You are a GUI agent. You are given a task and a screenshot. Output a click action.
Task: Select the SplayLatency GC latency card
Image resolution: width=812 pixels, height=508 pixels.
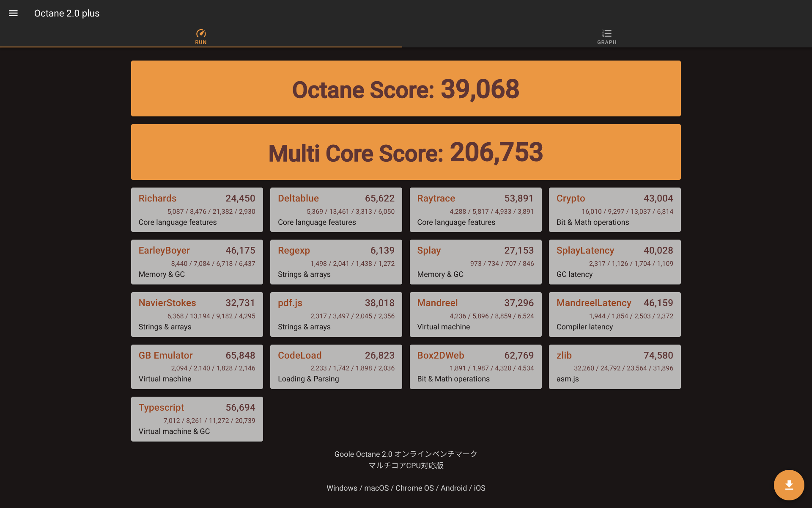614,262
